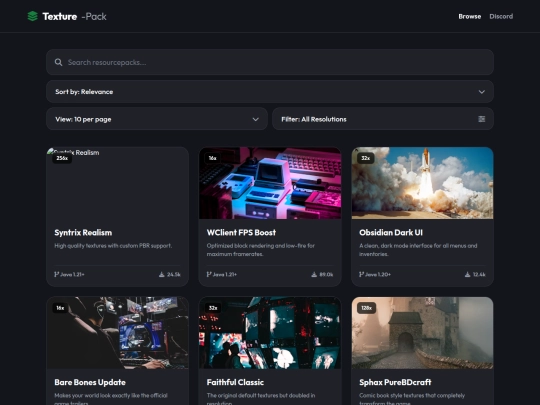
Task: Expand the View 10 per page dropdown
Action: click(157, 119)
